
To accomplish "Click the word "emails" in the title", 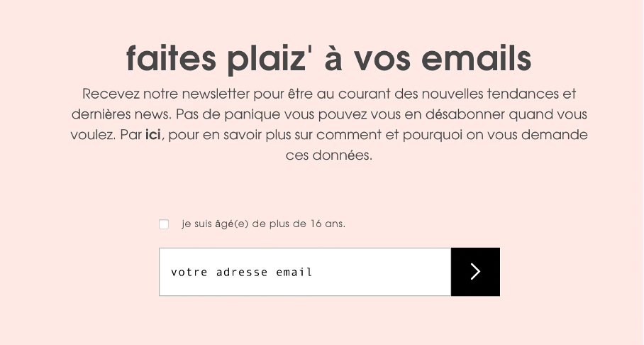I will click(x=477, y=57).
